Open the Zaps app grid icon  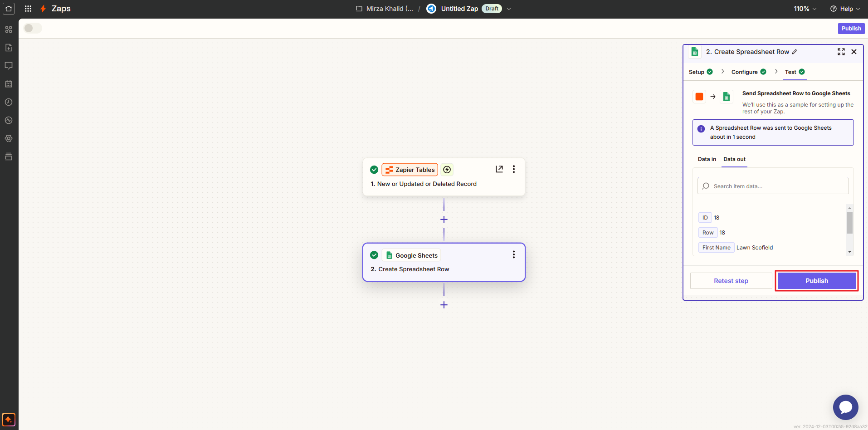28,8
